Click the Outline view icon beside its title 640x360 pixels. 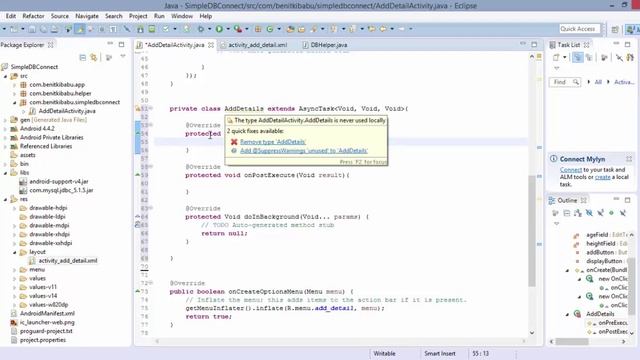[x=552, y=200]
